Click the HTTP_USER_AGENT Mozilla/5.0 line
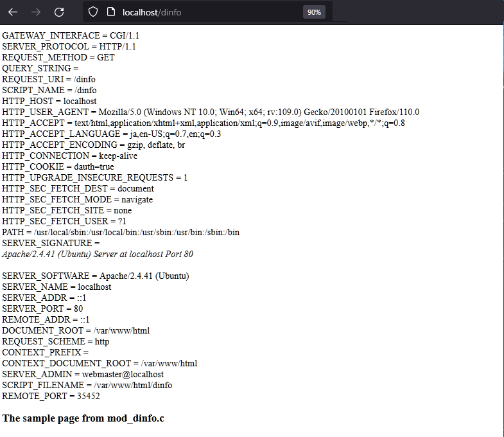This screenshot has width=504, height=437. (211, 112)
